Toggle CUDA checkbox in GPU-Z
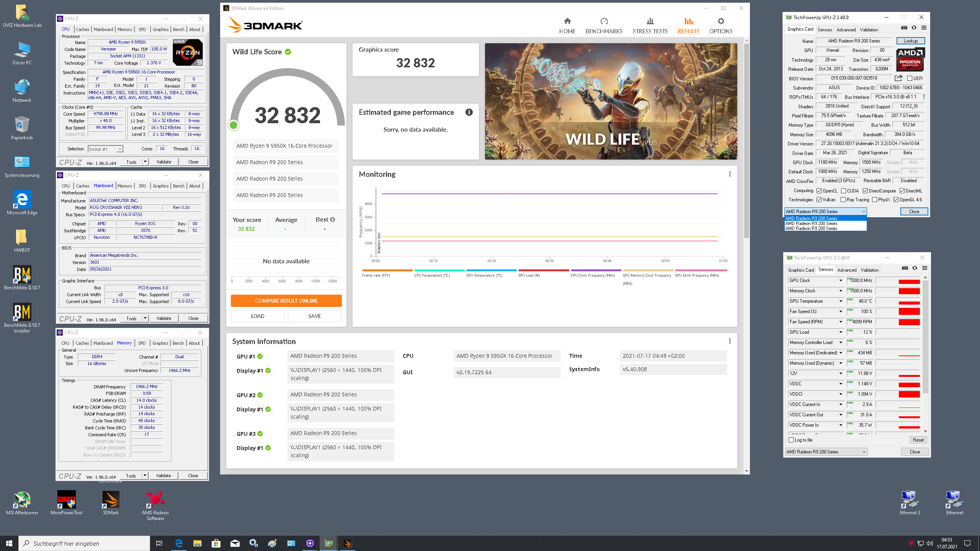Viewport: 980px width, 551px height. click(843, 191)
